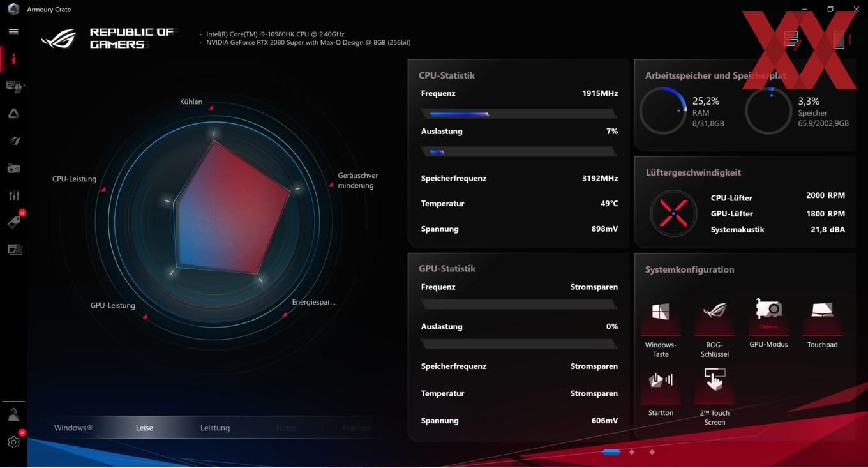868x468 pixels.
Task: Click the 49°C CPU temperature value
Action: 609,204
